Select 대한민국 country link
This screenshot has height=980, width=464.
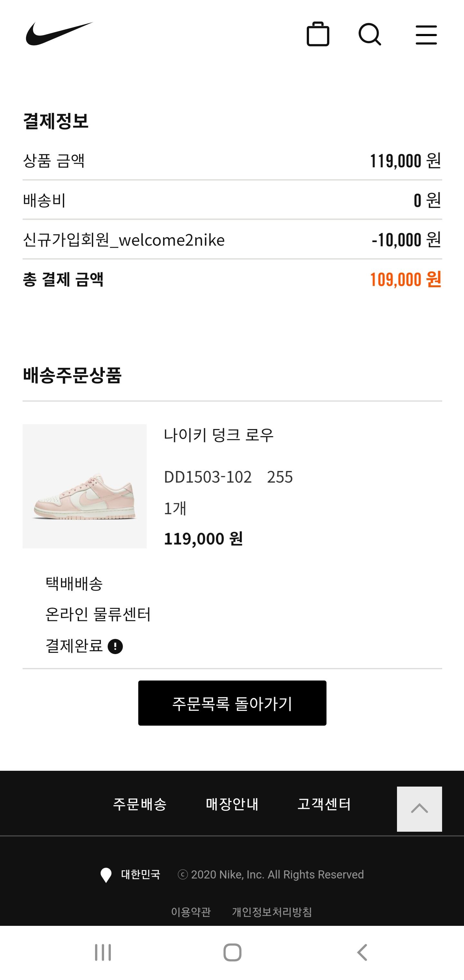click(x=140, y=875)
